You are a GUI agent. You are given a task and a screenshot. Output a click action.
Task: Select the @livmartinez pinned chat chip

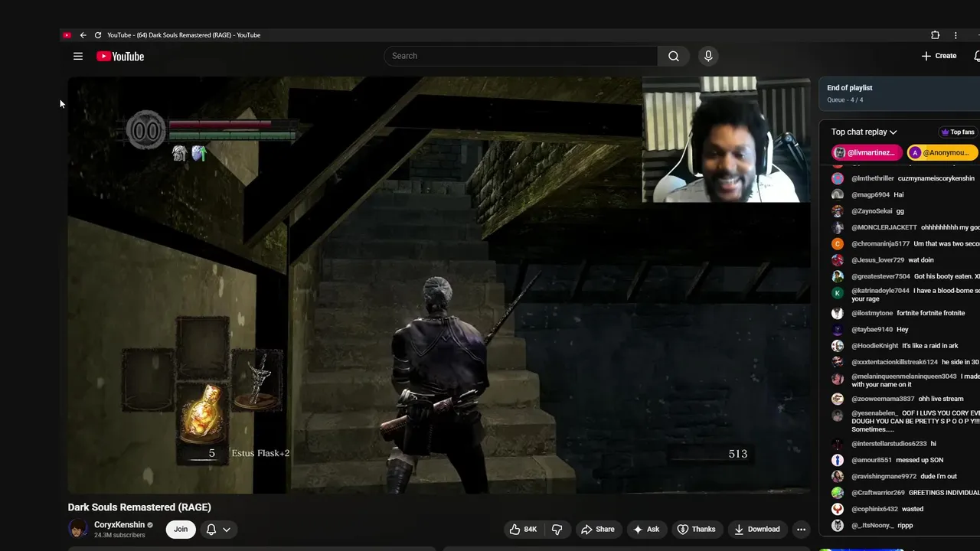[865, 152]
